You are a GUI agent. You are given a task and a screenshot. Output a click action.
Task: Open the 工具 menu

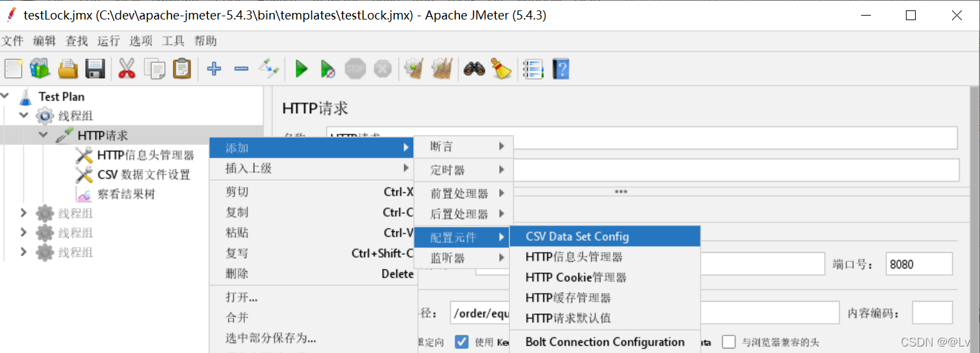point(173,41)
